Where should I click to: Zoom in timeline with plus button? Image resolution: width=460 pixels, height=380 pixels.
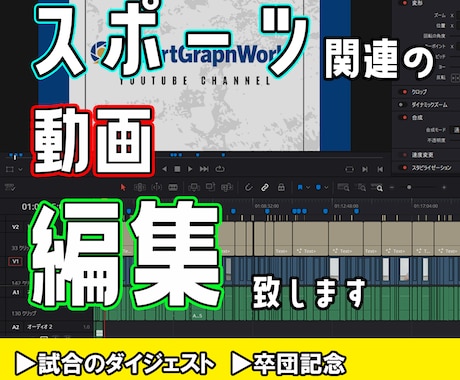click(x=444, y=187)
